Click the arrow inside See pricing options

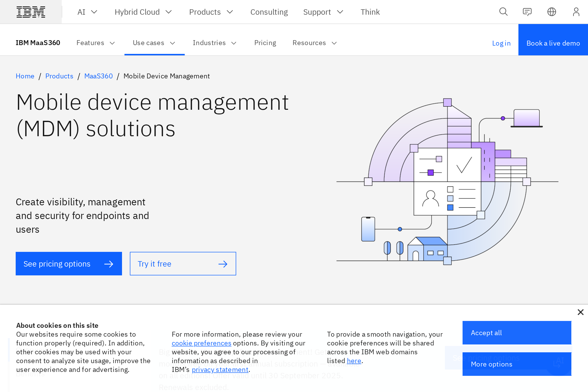[x=109, y=264]
